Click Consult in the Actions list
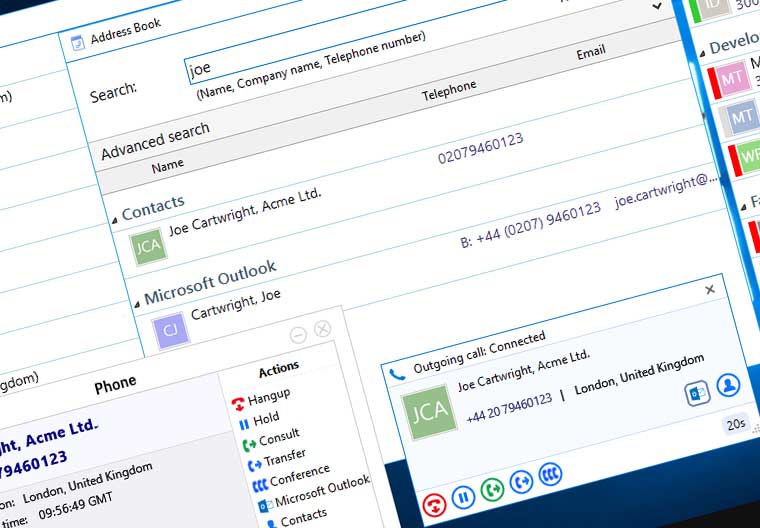The height and width of the screenshot is (528, 760). [x=271, y=439]
